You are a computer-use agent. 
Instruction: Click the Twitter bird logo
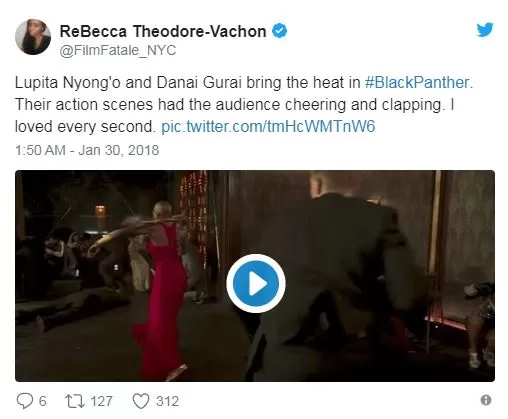pyautogui.click(x=485, y=30)
